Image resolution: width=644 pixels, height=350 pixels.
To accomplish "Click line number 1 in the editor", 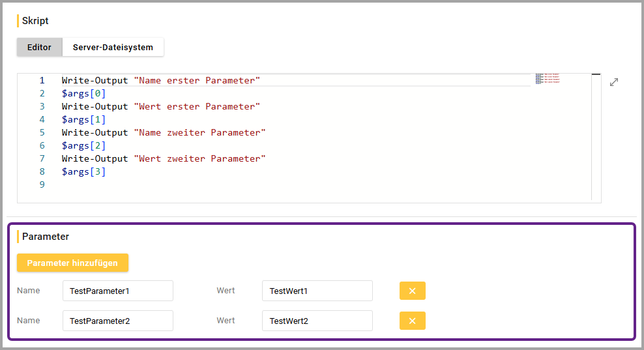I will 42,81.
